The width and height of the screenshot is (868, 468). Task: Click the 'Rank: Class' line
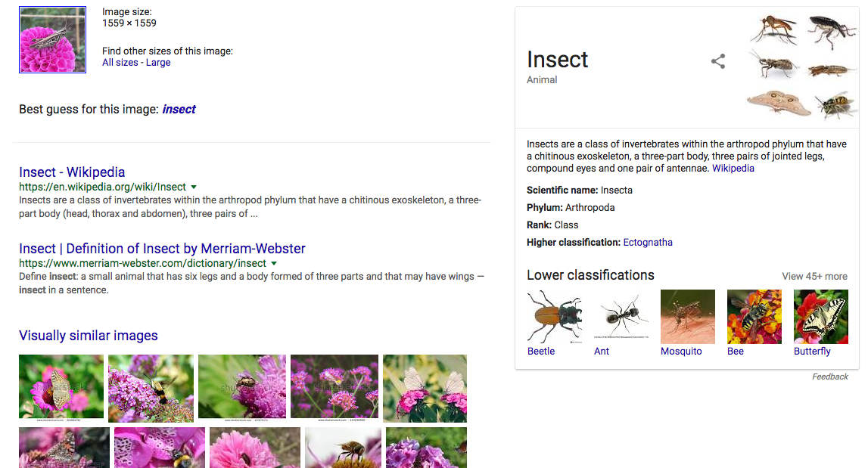coord(552,225)
